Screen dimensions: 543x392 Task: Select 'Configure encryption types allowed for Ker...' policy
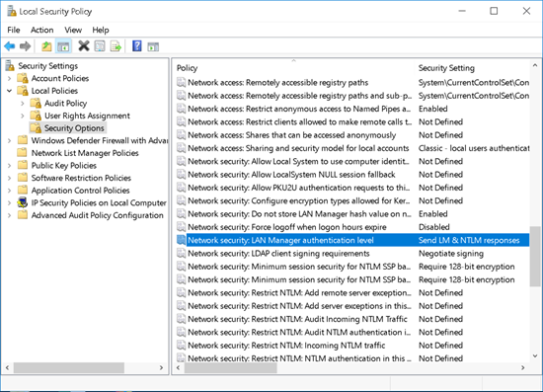tap(299, 200)
